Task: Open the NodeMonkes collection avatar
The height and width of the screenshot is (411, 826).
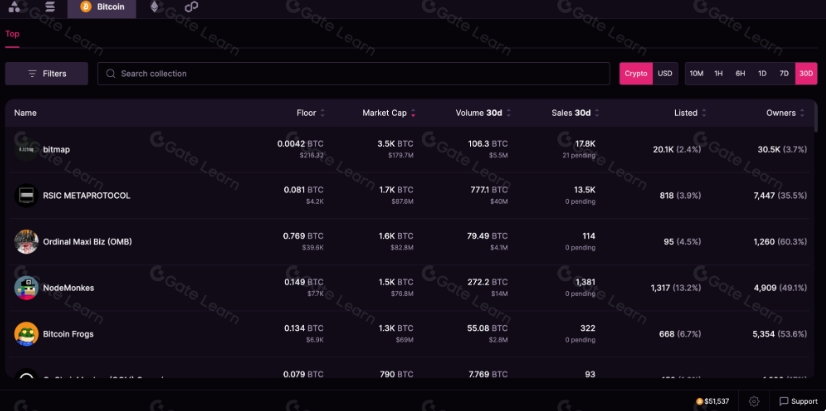Action: (26, 288)
